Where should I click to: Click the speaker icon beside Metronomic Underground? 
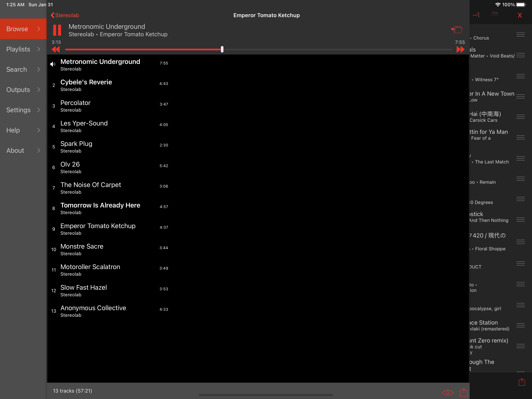tap(53, 64)
